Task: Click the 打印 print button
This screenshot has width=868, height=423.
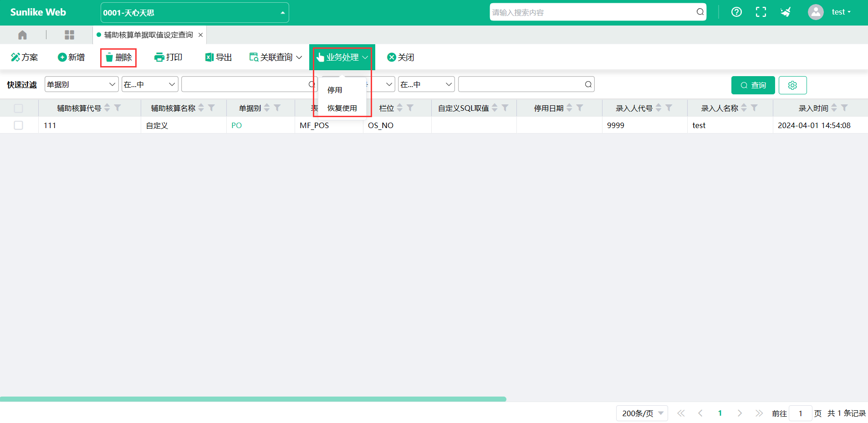Action: (168, 57)
